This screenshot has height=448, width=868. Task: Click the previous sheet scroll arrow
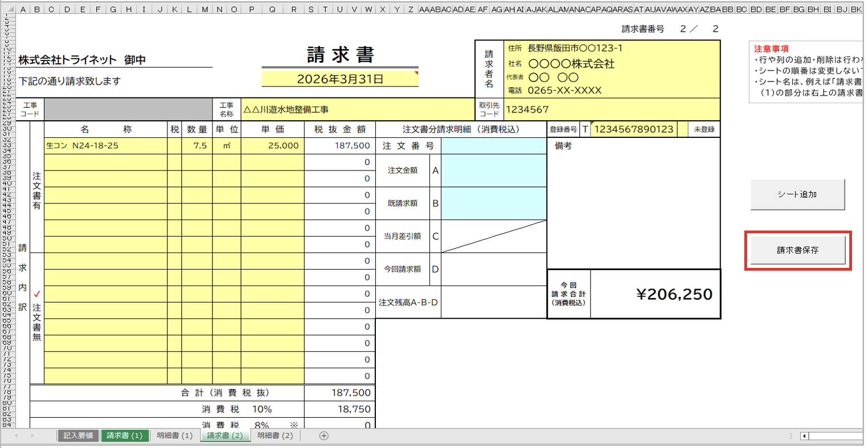coord(16,436)
